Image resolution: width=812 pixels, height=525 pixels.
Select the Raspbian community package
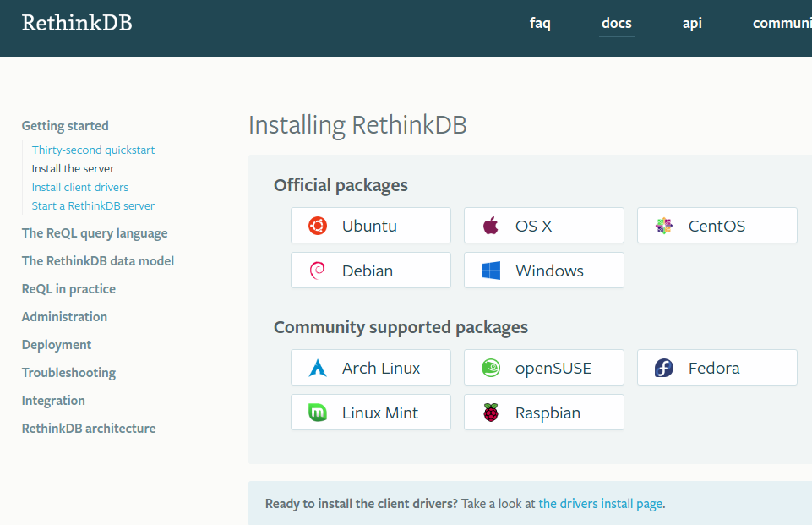pos(544,412)
